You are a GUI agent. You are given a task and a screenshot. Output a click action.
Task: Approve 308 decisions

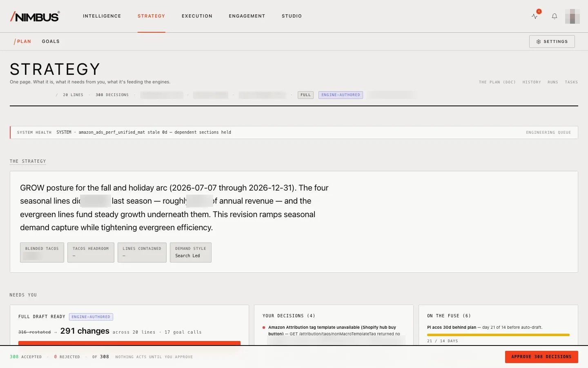541,357
